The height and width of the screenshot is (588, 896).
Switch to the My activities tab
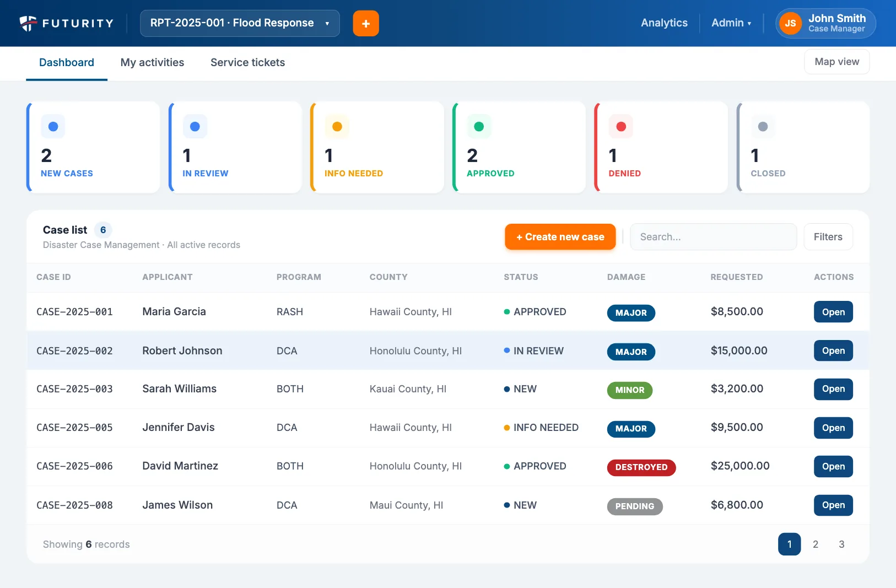[x=152, y=63]
